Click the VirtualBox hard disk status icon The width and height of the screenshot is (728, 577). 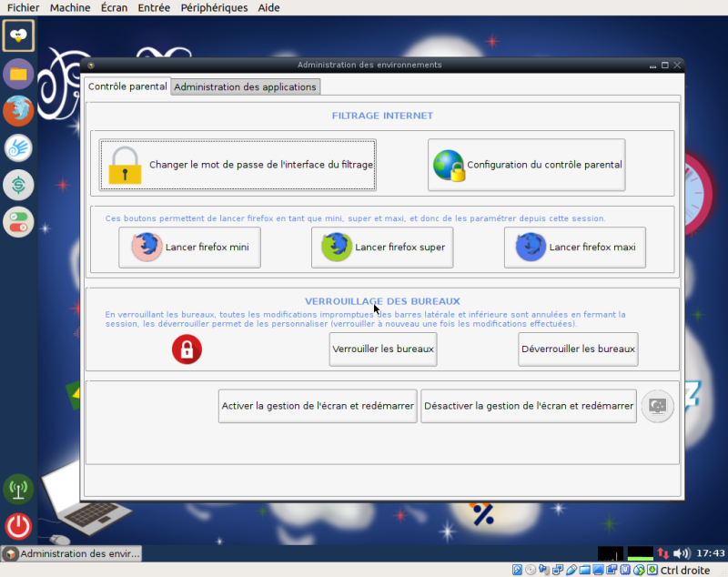[517, 570]
